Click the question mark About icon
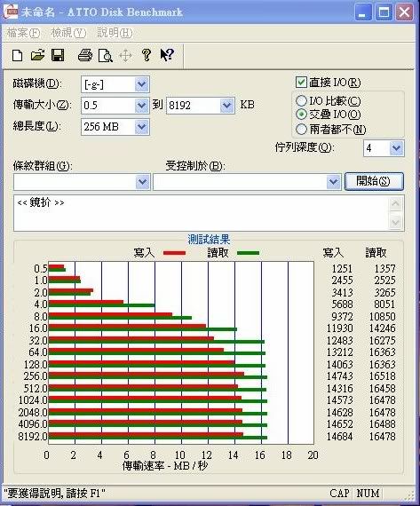The width and height of the screenshot is (420, 506). point(147,55)
